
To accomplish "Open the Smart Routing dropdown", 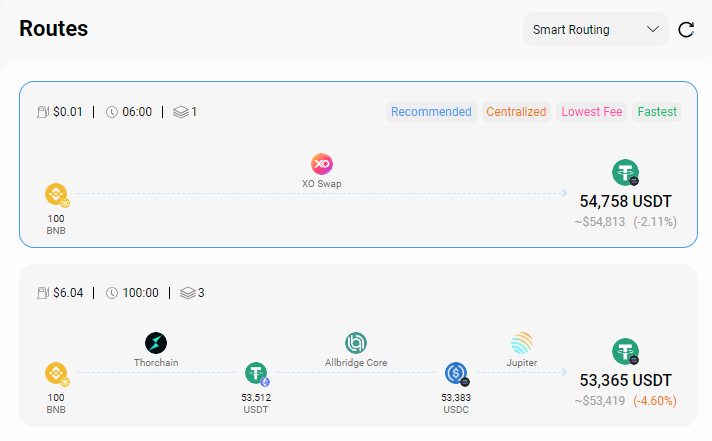I will (x=595, y=30).
